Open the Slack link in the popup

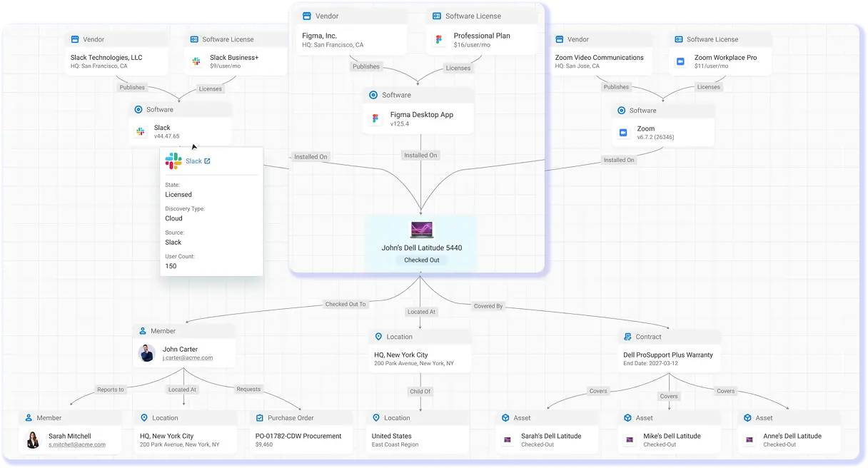click(x=193, y=161)
